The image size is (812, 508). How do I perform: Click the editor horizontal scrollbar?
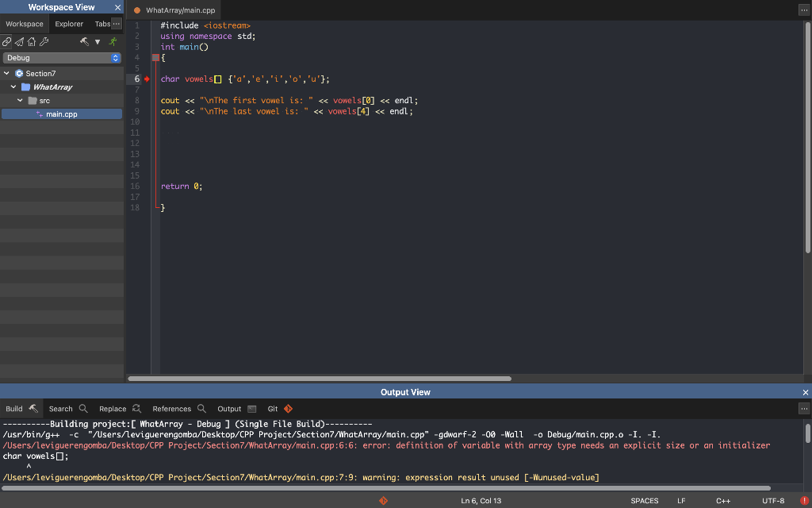point(320,379)
